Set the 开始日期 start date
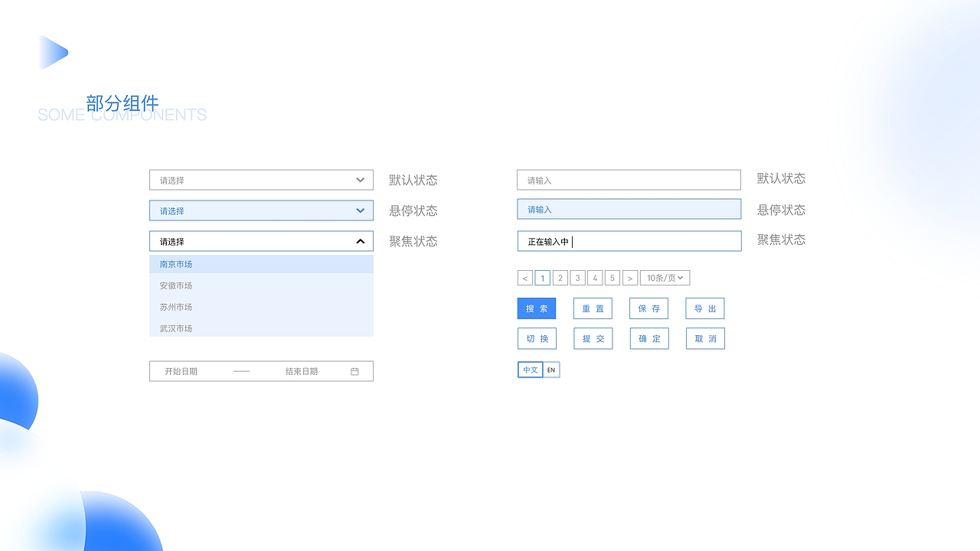The height and width of the screenshot is (551, 980). [x=181, y=371]
